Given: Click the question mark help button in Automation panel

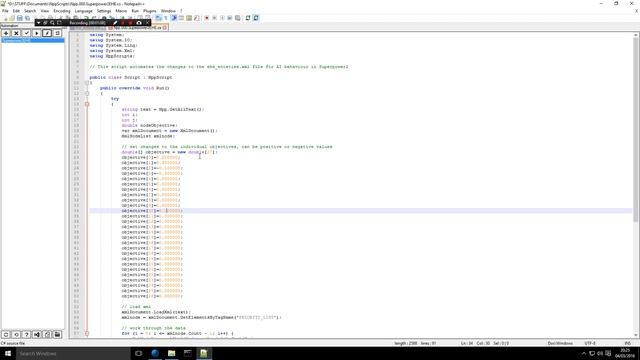Looking at the screenshot, I should pos(27,334).
